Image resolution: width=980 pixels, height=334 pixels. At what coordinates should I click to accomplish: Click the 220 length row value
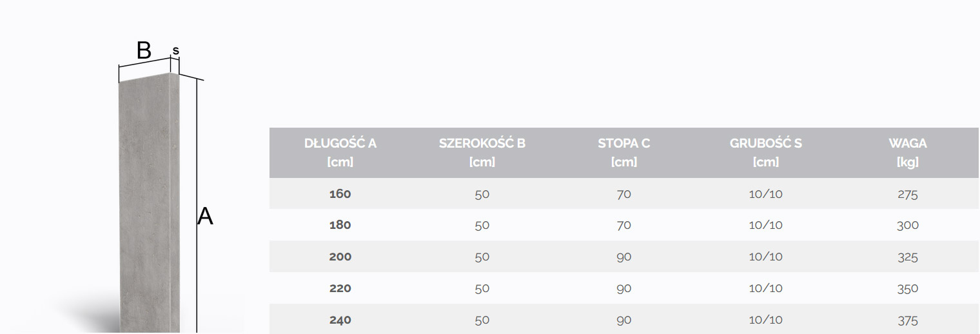[340, 289]
